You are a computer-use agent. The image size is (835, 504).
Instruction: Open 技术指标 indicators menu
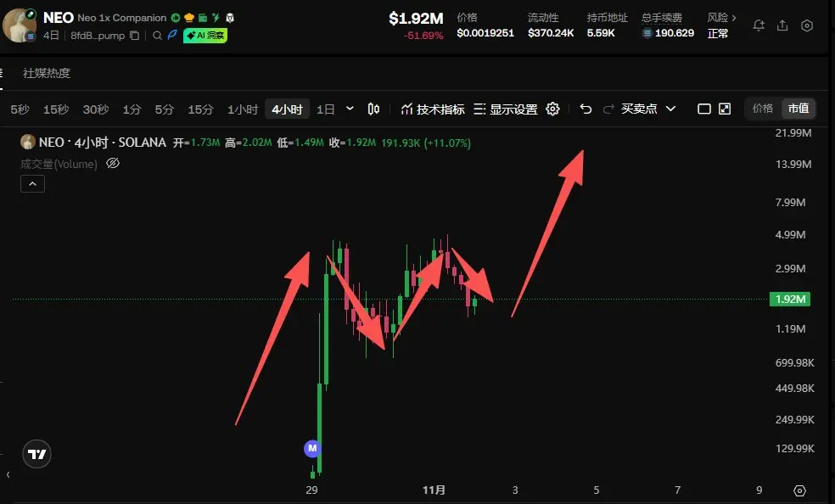click(x=433, y=109)
